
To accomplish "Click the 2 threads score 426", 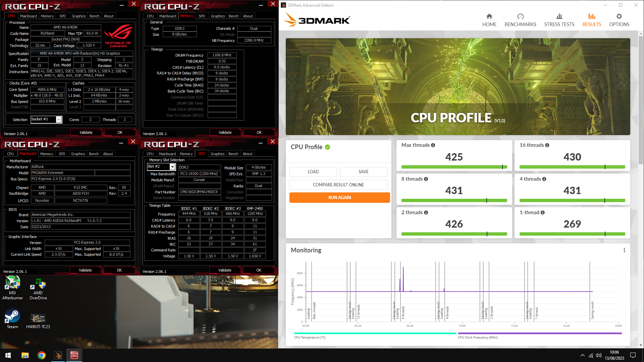I will (x=454, y=224).
